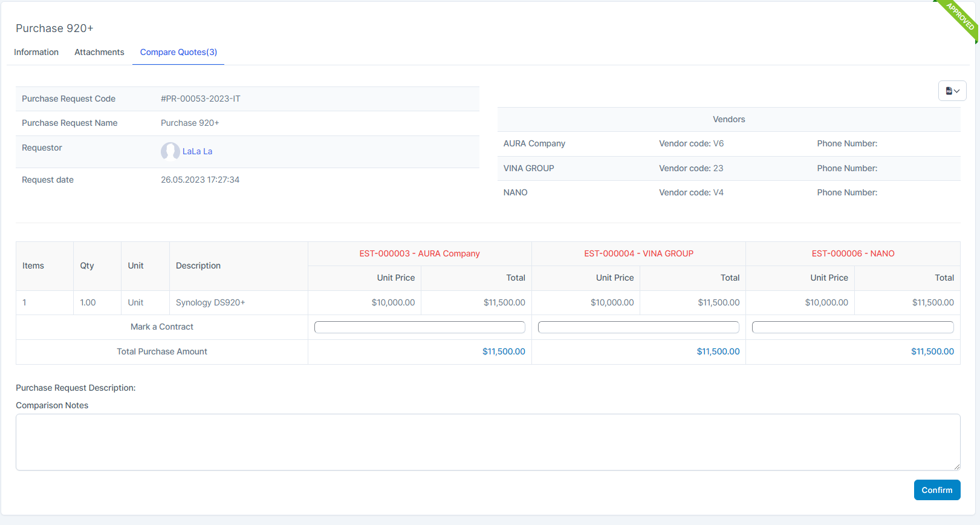Click AURA Company's total purchase amount
This screenshot has width=980, height=525.
[x=504, y=351]
